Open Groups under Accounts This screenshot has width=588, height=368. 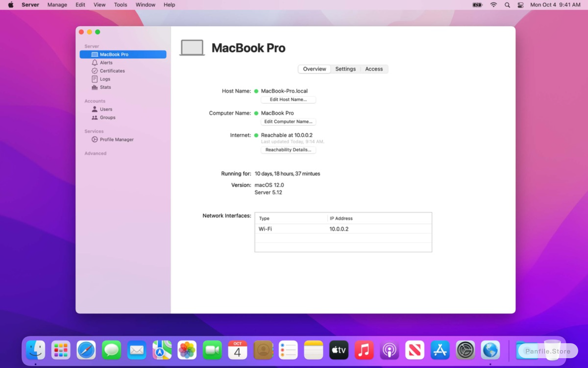[x=103, y=118]
